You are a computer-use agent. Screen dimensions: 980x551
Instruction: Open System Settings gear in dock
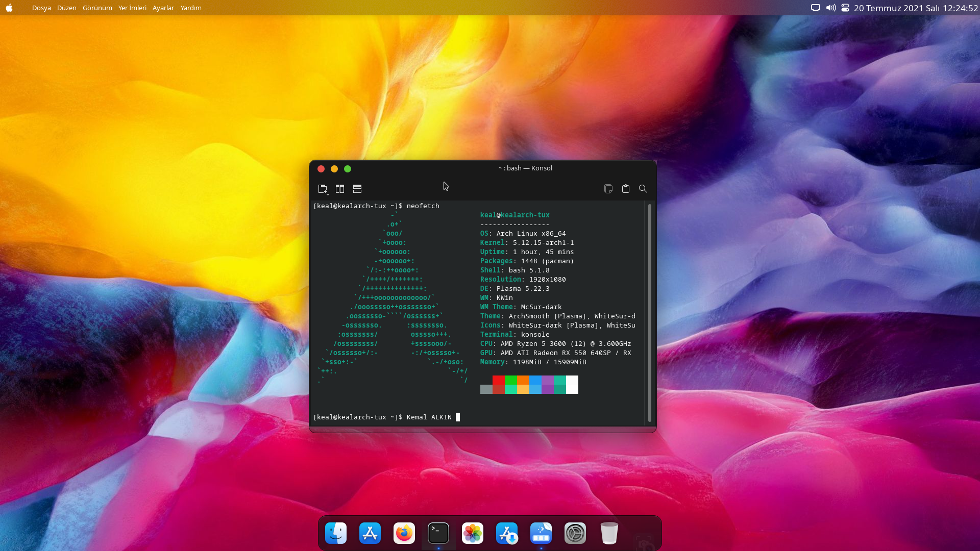(x=575, y=533)
